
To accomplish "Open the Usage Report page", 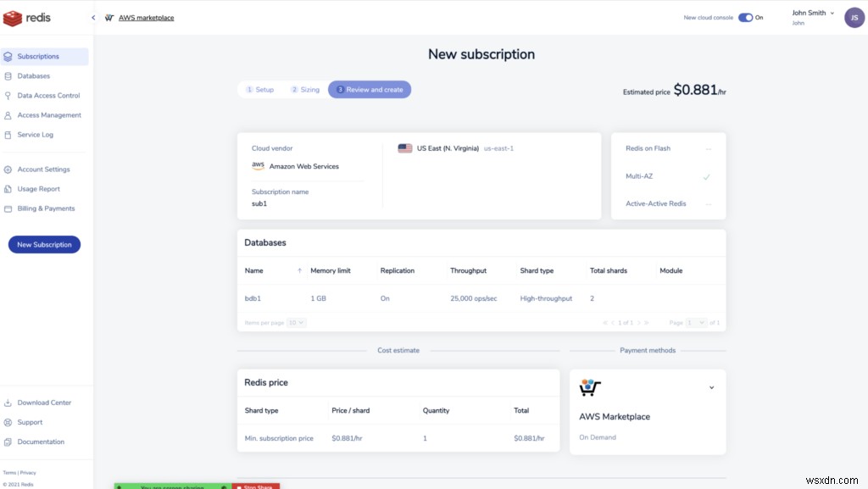I will pyautogui.click(x=37, y=188).
